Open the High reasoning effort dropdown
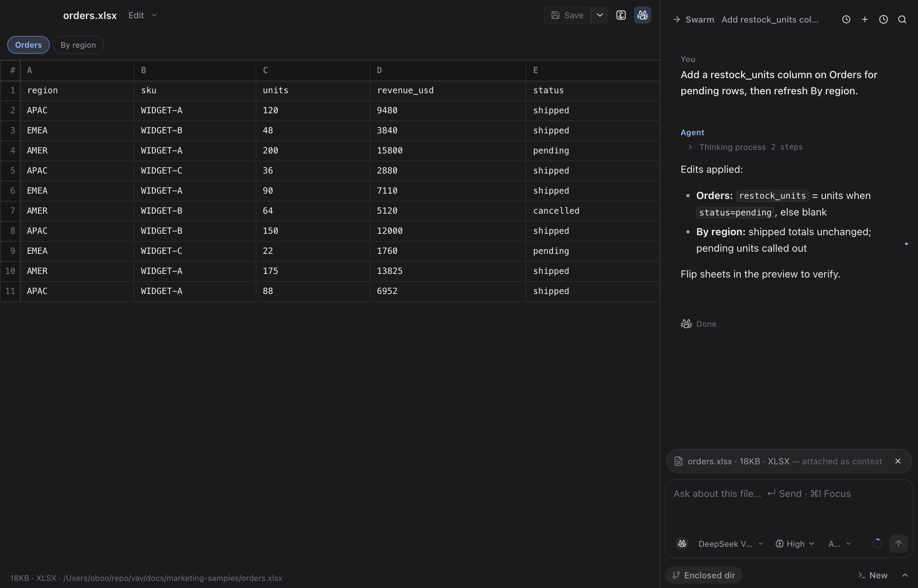This screenshot has height=588, width=918. [795, 544]
